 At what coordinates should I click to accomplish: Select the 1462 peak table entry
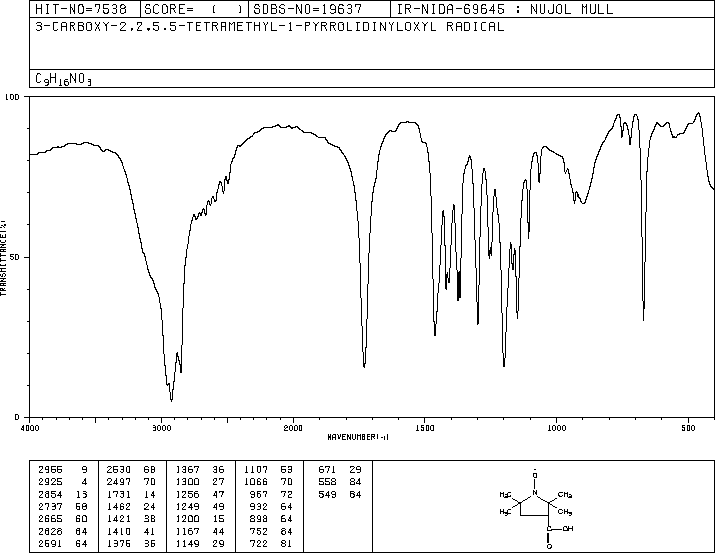click(131, 506)
